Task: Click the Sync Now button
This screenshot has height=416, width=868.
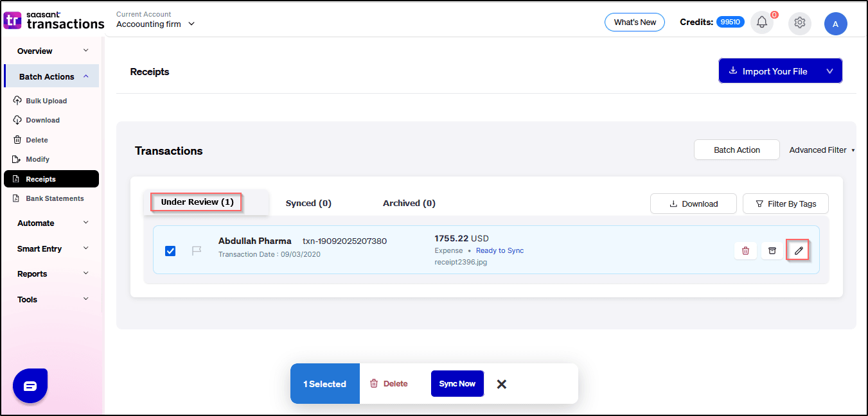Action: (457, 384)
